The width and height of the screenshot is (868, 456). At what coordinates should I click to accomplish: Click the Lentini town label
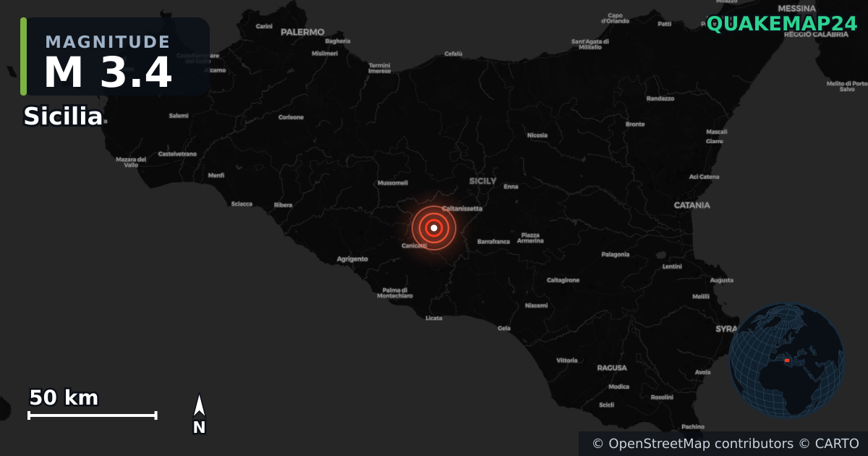click(x=672, y=267)
